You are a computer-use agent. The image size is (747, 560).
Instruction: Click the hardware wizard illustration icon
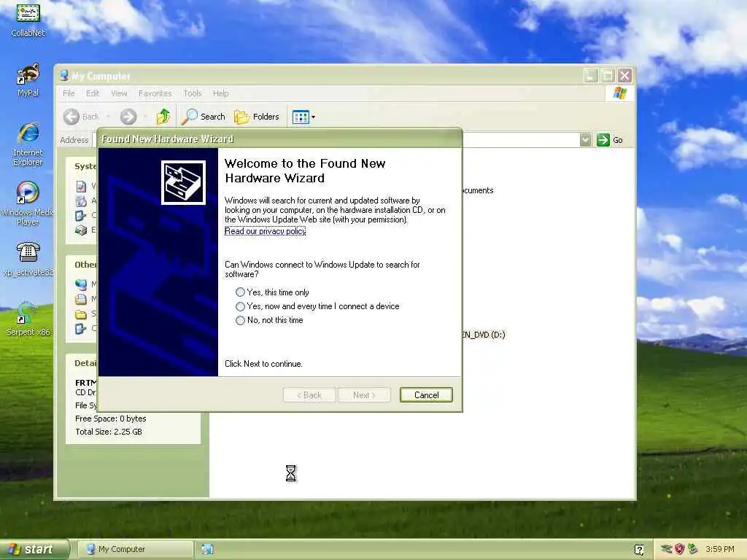(183, 182)
